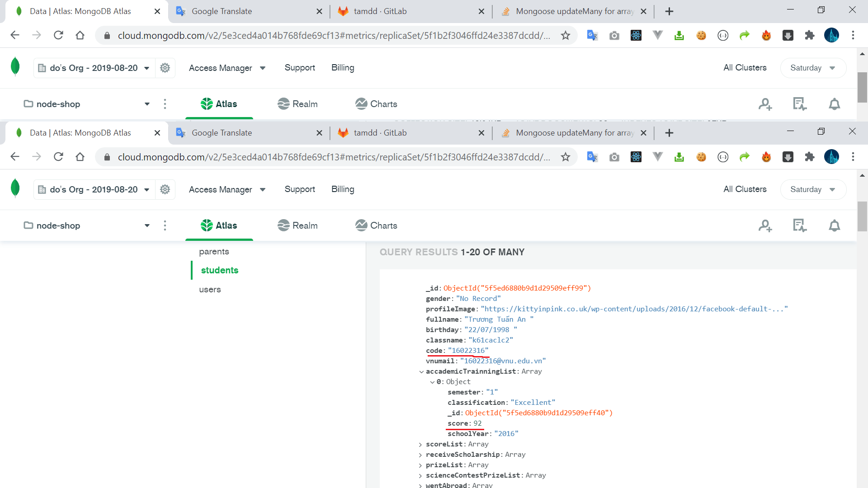Bookmark page with star in lower window
This screenshot has height=488, width=868.
click(x=566, y=157)
